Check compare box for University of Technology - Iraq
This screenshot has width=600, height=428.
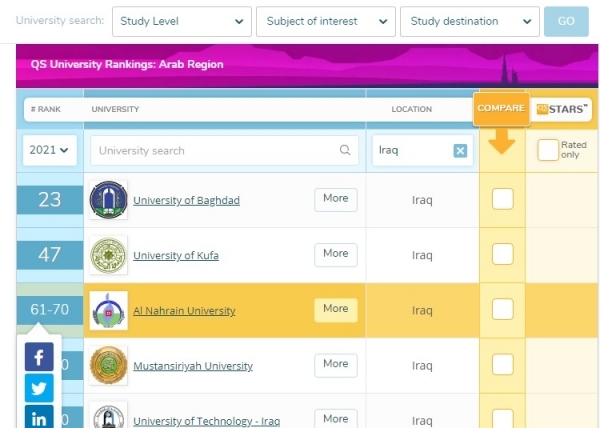pos(502,418)
